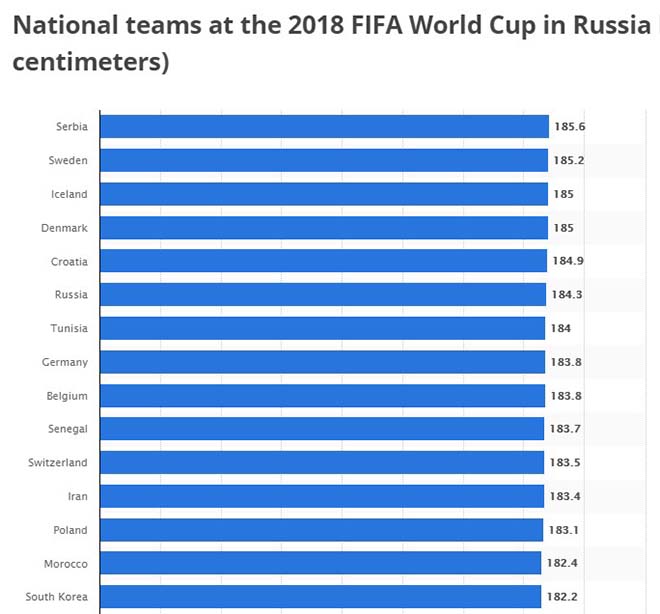
Task: Select the Iceland bar
Action: click(x=324, y=194)
